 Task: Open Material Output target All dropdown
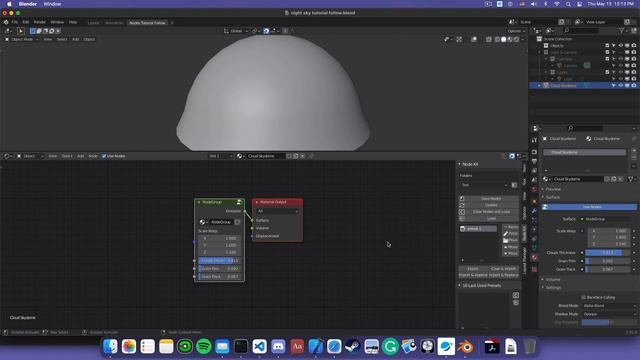[x=278, y=211]
